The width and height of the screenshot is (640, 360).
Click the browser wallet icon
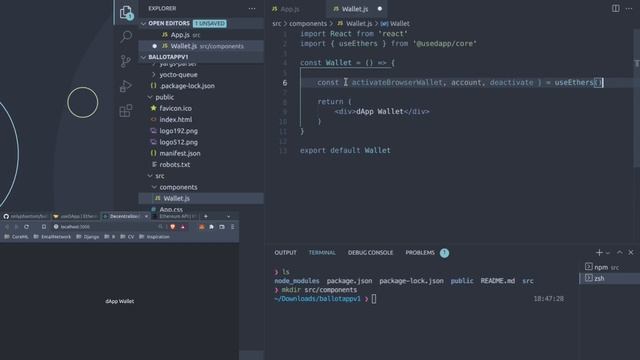222,227
